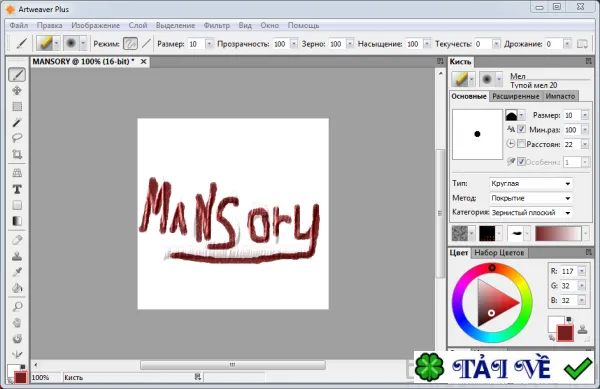Reset default colors in the Цвет panel

569,319
